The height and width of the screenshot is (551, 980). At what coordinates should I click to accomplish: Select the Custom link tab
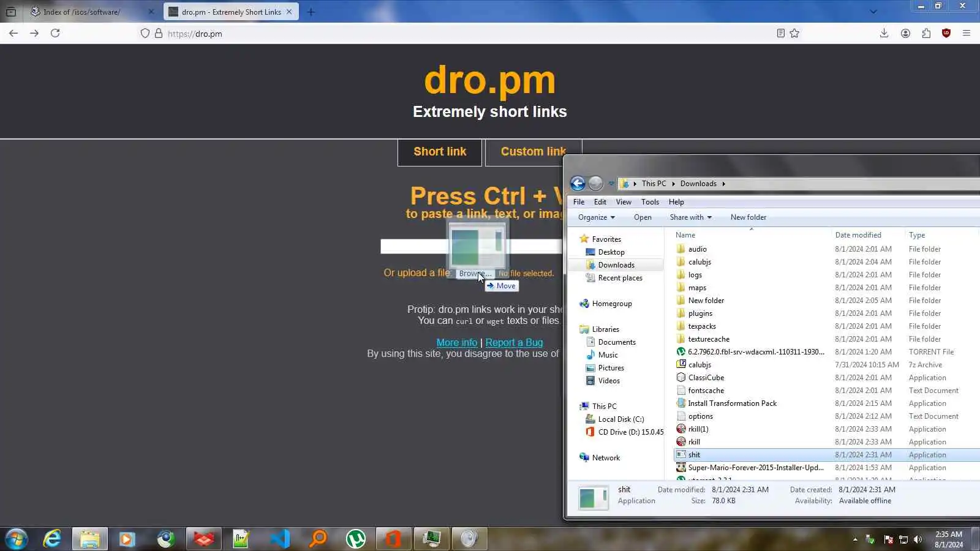[533, 152]
